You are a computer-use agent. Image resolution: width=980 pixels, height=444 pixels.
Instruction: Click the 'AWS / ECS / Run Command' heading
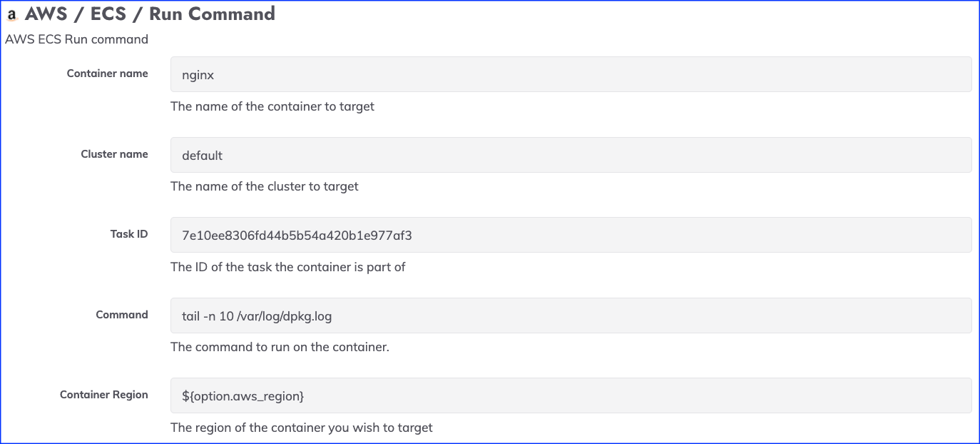(x=150, y=14)
